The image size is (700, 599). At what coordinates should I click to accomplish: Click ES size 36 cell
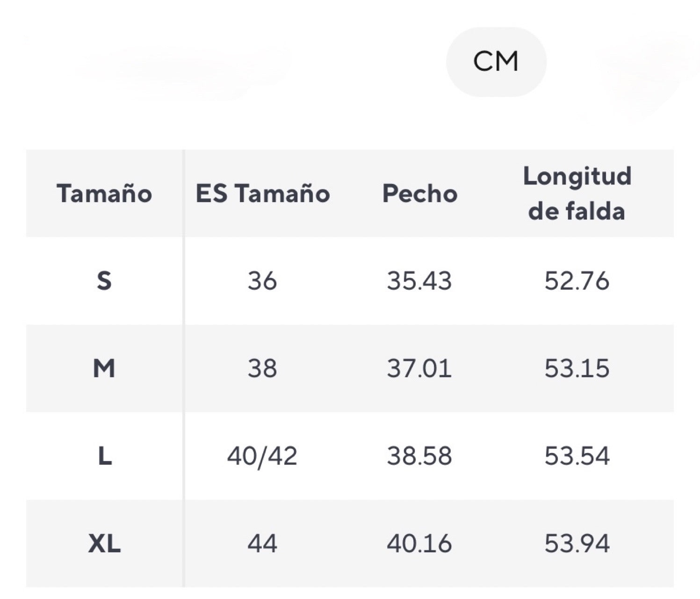[262, 281]
